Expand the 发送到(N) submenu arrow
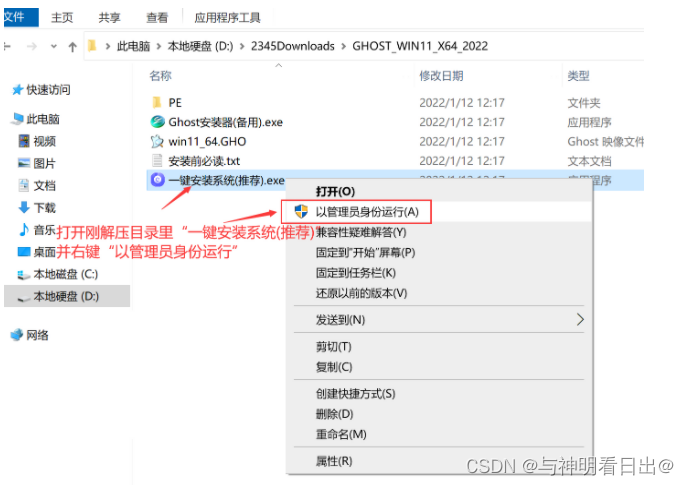The width and height of the screenshot is (689, 485). [x=580, y=319]
